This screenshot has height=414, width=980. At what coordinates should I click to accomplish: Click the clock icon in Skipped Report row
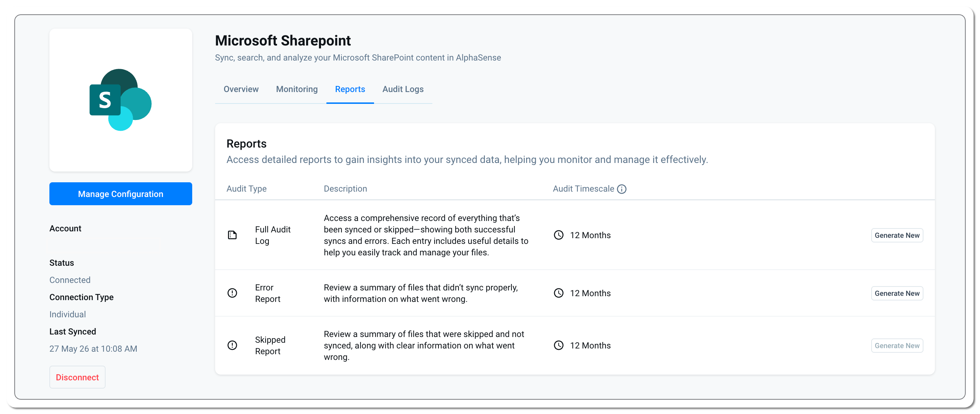558,346
